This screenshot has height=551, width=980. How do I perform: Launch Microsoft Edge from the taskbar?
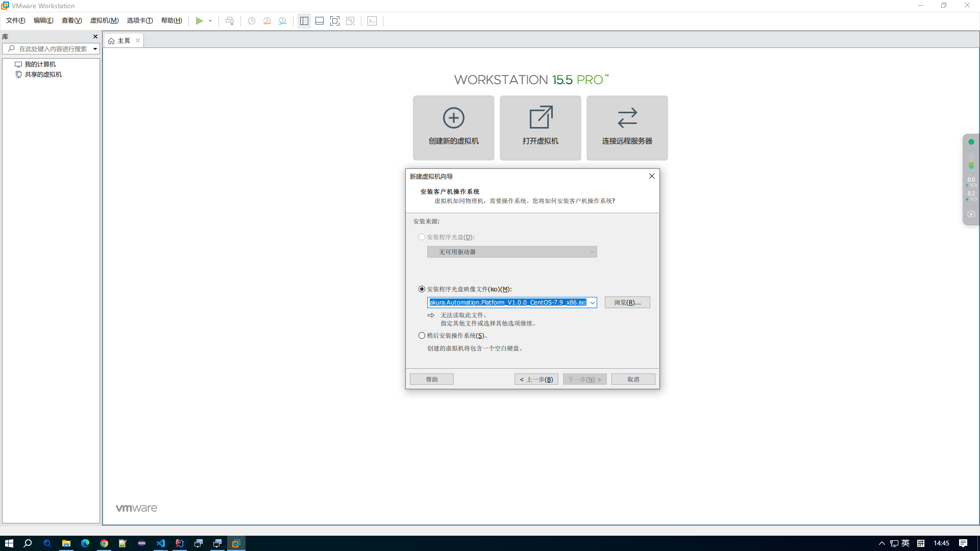pos(85,543)
